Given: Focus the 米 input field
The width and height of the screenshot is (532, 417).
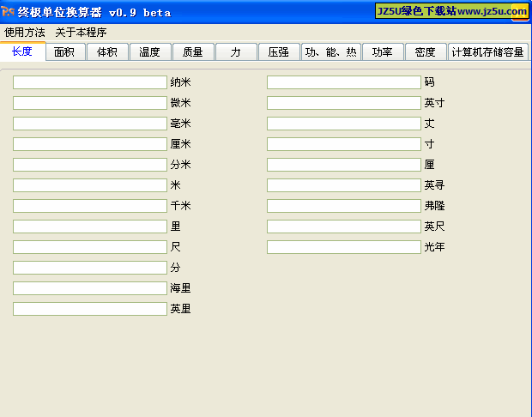Looking at the screenshot, I should [90, 185].
